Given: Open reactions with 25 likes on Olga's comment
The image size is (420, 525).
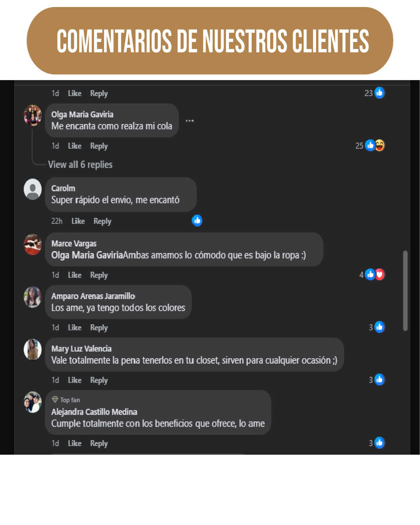Looking at the screenshot, I should (x=370, y=145).
